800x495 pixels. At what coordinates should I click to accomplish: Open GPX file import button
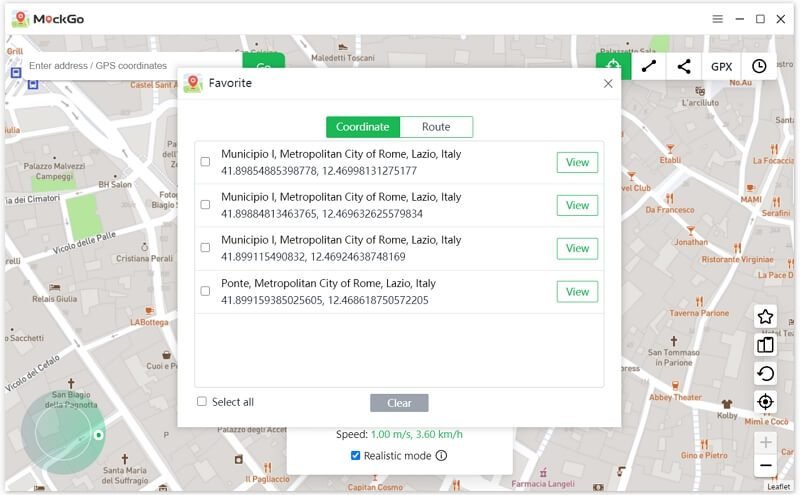(x=721, y=67)
